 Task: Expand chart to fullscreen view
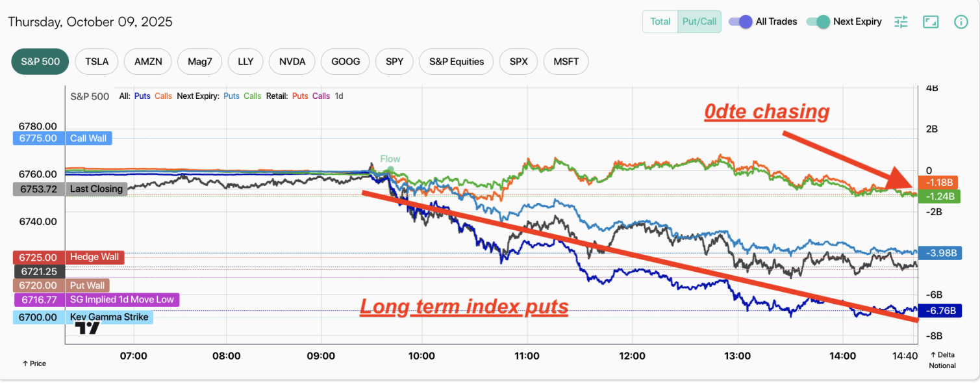[x=931, y=21]
